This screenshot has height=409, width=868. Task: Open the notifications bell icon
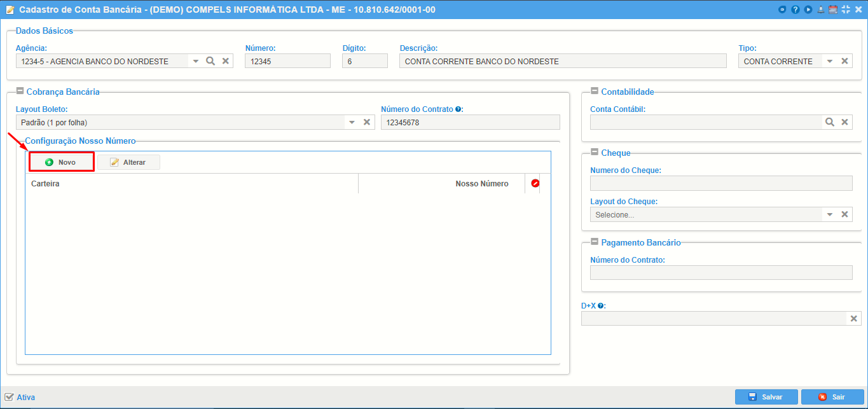coord(820,10)
